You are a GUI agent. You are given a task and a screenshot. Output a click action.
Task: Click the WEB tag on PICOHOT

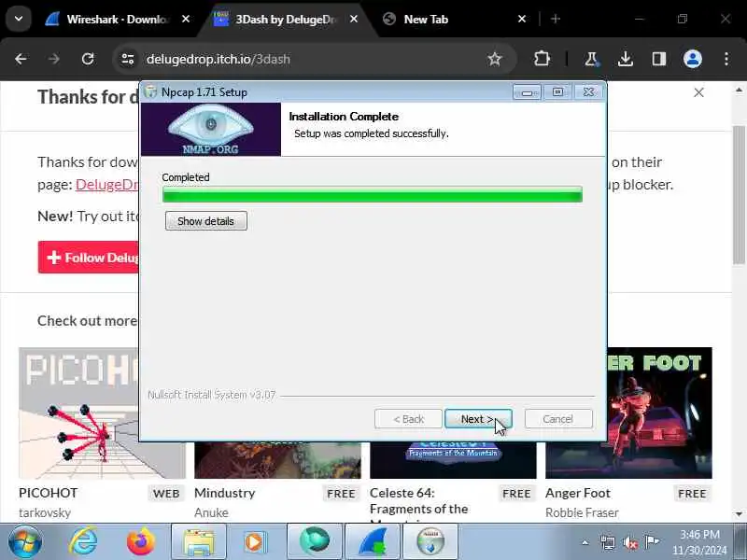pos(166,494)
